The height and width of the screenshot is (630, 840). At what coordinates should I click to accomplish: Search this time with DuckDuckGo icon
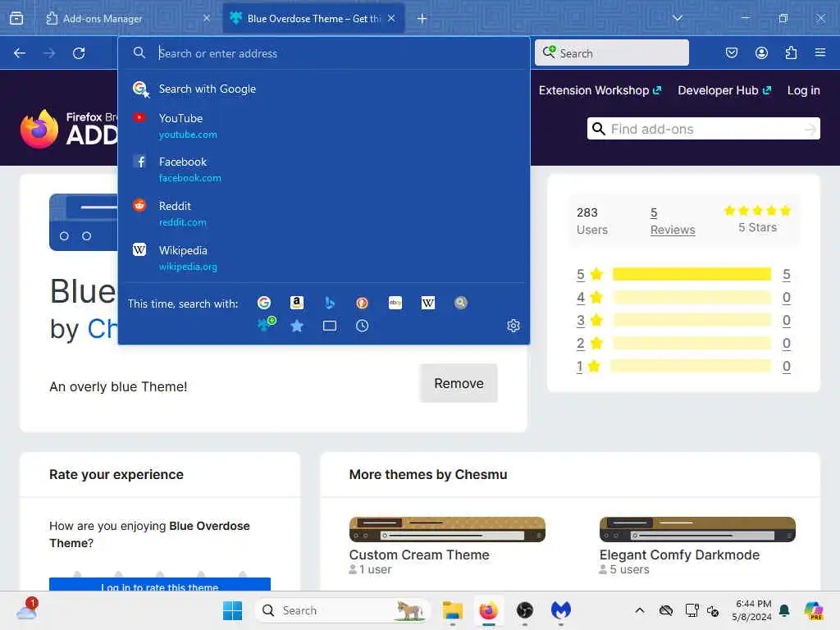click(362, 304)
